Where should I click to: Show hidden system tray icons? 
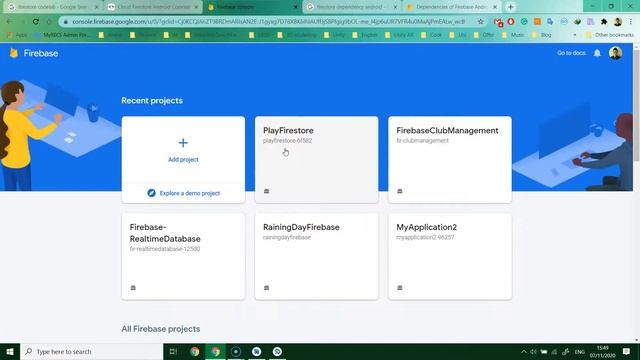tap(524, 351)
